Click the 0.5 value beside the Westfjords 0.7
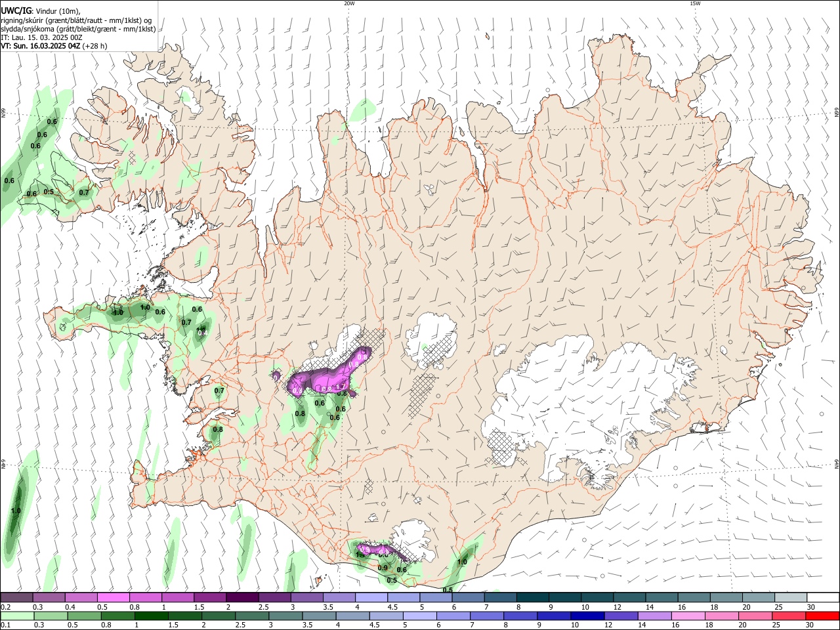Image resolution: width=840 pixels, height=630 pixels. coord(49,192)
